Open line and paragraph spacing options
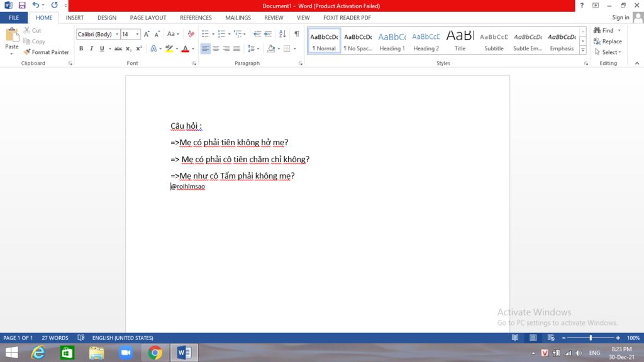 click(253, 48)
